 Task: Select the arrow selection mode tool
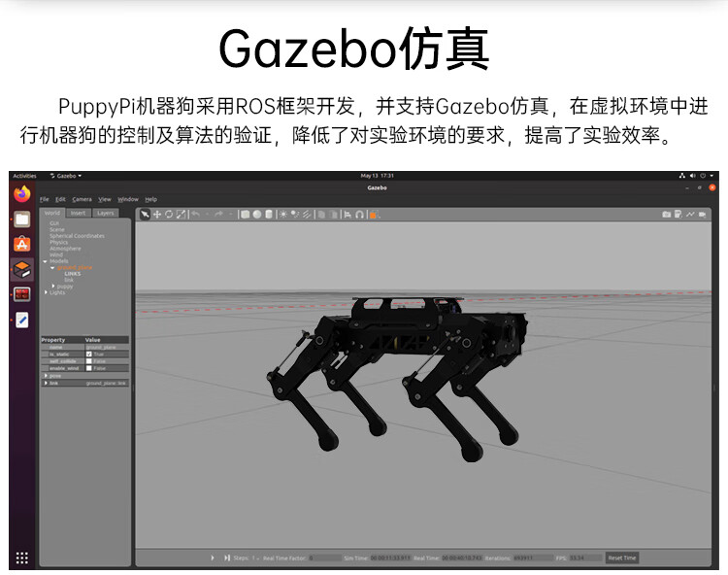145,214
